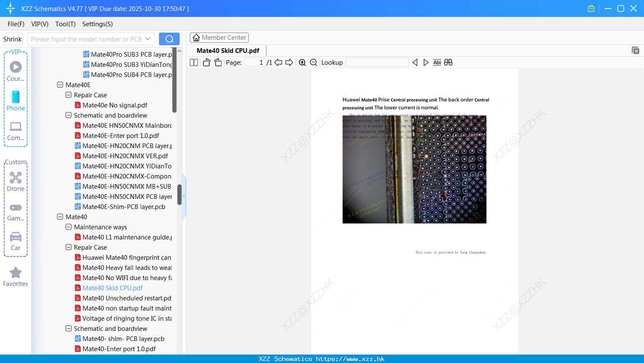Open the yellow toolbox icon in title bar

[591, 8]
